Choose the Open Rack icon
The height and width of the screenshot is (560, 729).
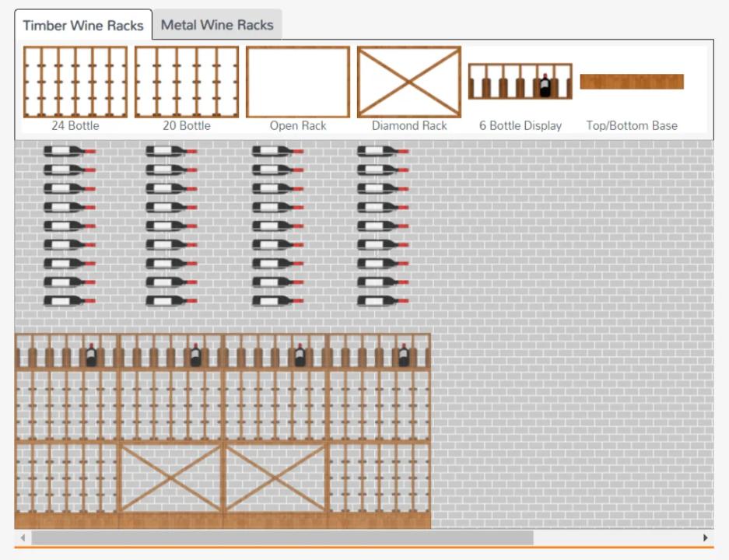coord(298,82)
